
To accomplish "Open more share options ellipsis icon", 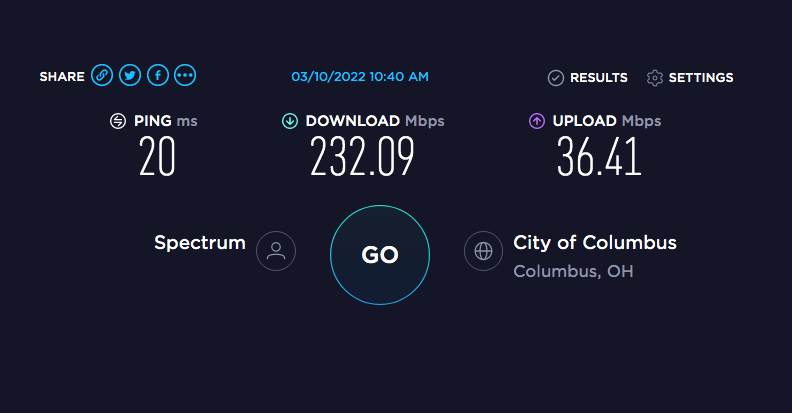I will [x=185, y=76].
